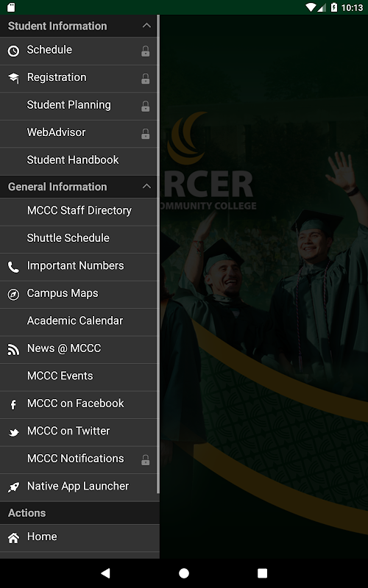The image size is (368, 588).
Task: Tap the Facebook icon
Action: tap(13, 405)
